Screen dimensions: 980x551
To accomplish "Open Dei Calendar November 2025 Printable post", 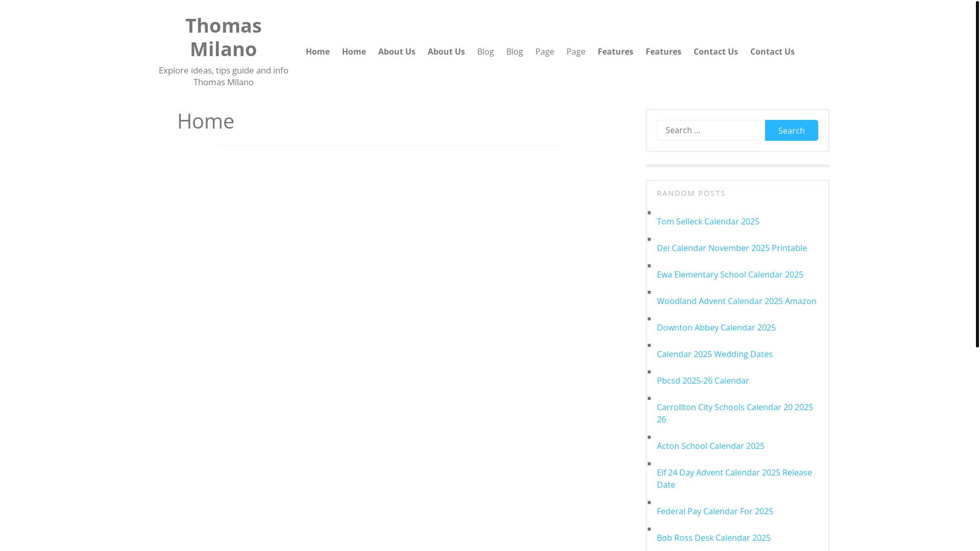I will pyautogui.click(x=731, y=248).
